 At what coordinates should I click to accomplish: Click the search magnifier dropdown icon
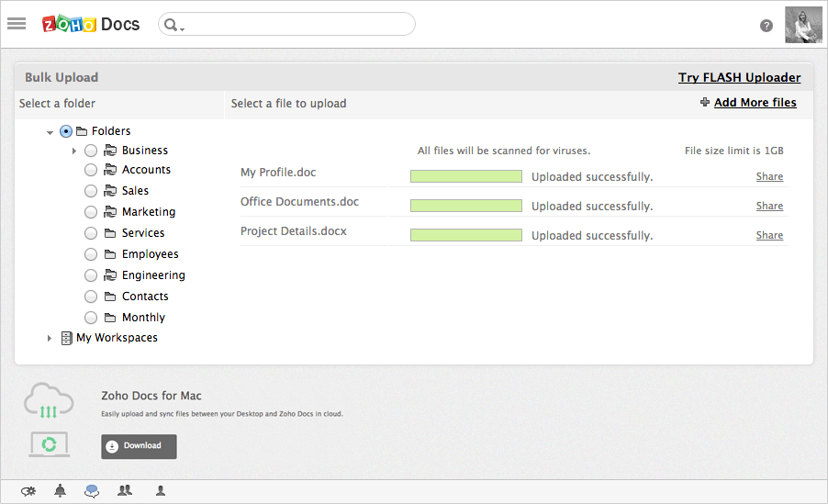(x=173, y=25)
